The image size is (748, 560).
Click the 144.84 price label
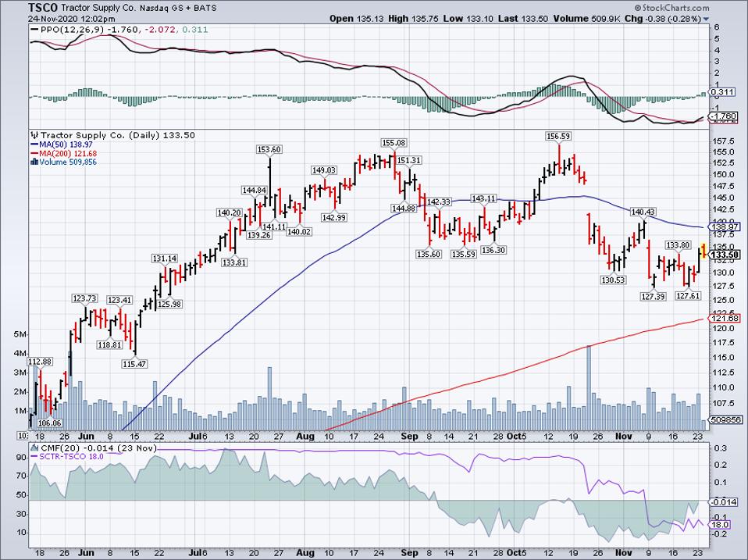tap(255, 190)
